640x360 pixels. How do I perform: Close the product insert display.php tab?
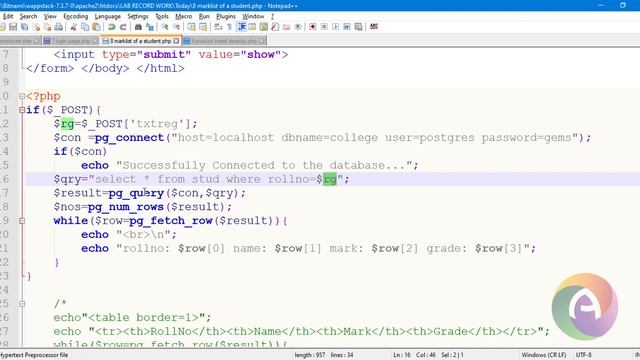pyautogui.click(x=262, y=41)
